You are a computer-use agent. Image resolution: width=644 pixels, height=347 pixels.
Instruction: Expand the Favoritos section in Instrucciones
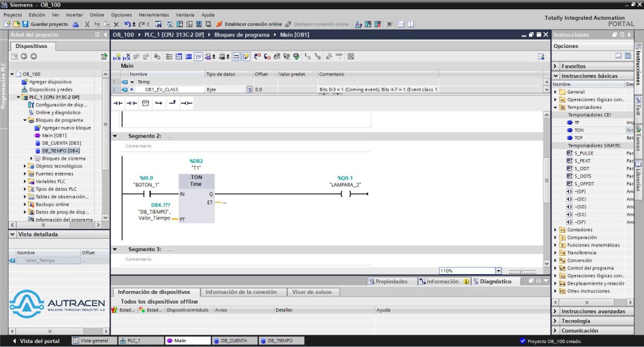(556, 66)
